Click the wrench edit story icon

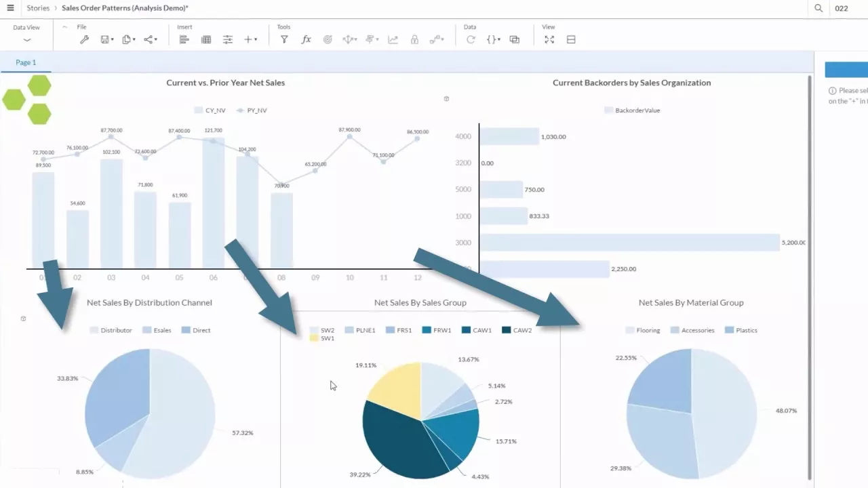[x=85, y=40]
